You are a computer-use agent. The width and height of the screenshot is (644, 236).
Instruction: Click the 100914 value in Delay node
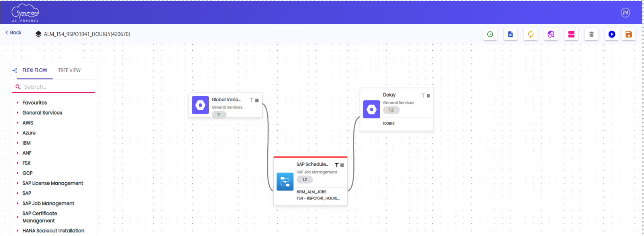click(x=389, y=123)
